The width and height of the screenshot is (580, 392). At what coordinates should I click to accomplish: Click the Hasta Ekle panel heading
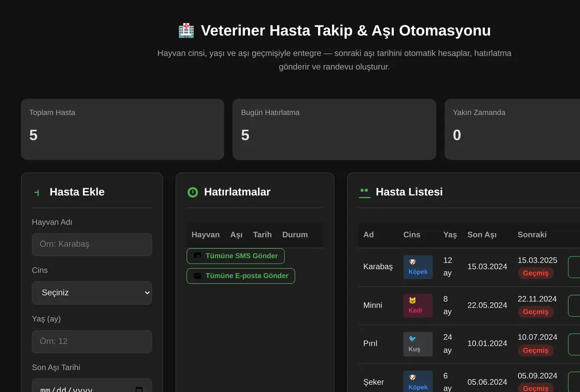click(77, 192)
